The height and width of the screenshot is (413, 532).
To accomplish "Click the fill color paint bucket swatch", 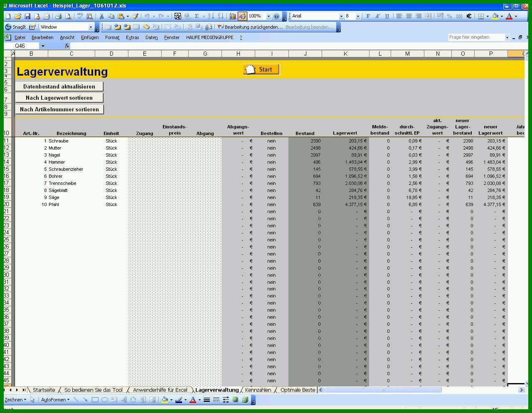I will pos(495,16).
